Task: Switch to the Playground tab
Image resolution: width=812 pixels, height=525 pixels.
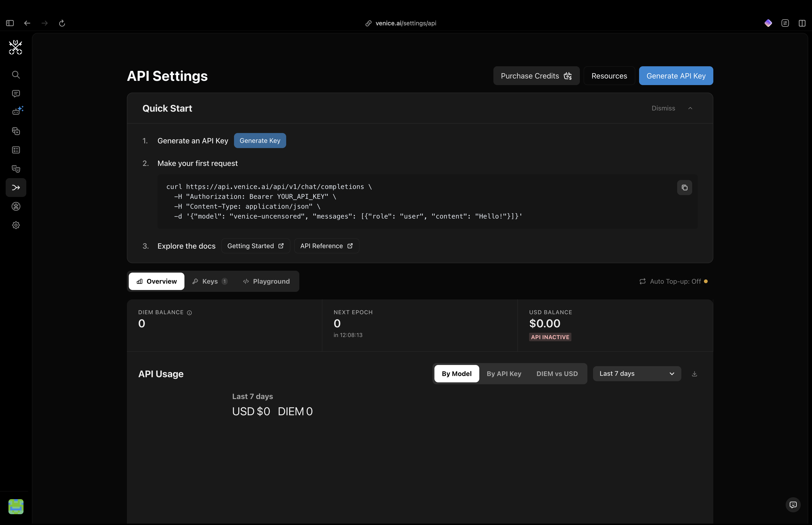Action: point(266,281)
